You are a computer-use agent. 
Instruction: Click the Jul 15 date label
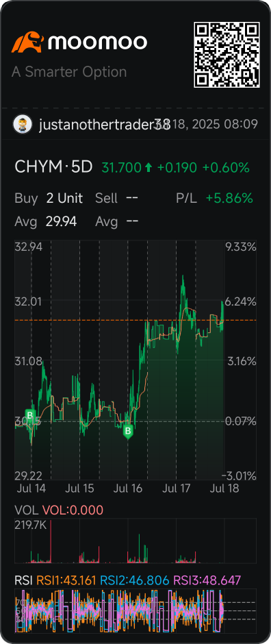[x=79, y=488]
